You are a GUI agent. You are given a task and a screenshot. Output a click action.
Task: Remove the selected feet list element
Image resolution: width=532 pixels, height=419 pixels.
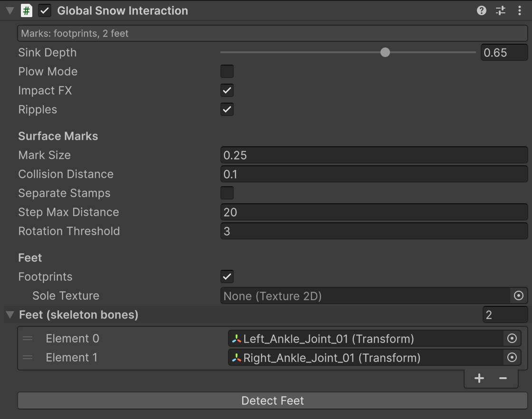click(x=503, y=378)
